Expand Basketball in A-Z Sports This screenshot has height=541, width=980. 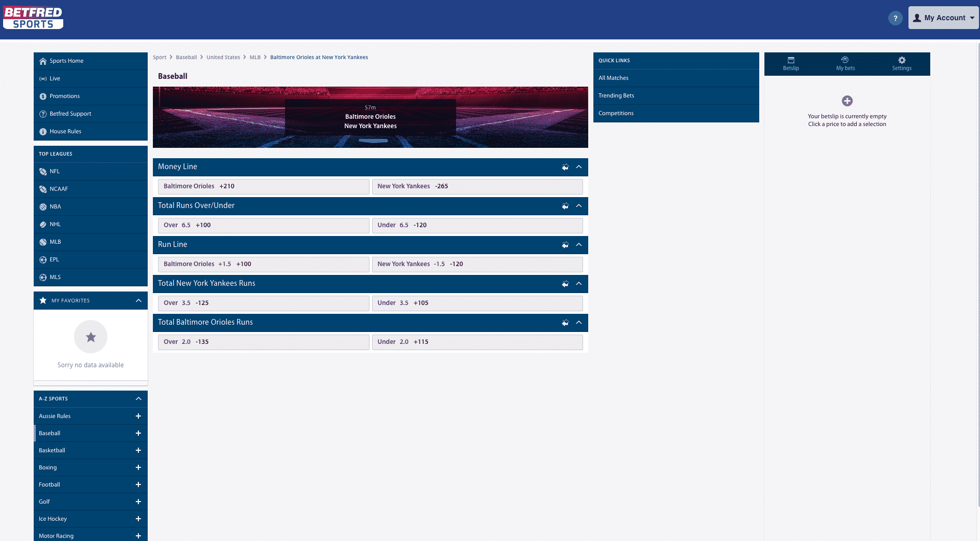pos(138,450)
